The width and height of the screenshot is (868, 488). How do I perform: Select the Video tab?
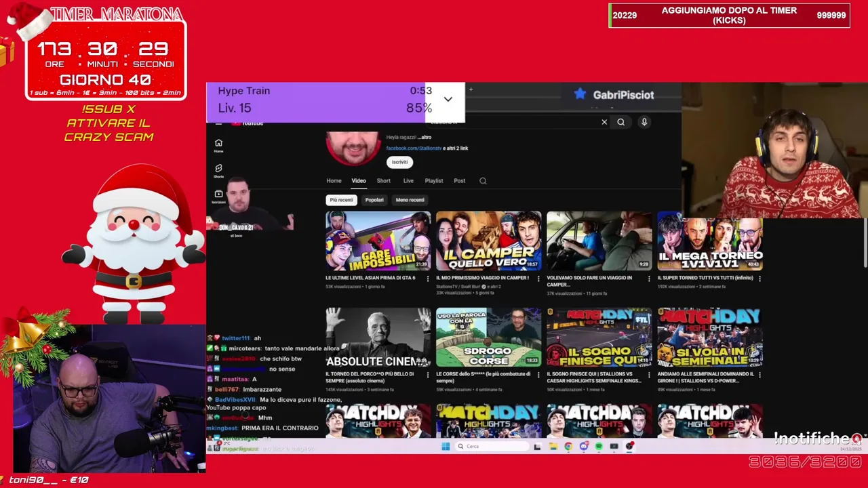pos(359,181)
